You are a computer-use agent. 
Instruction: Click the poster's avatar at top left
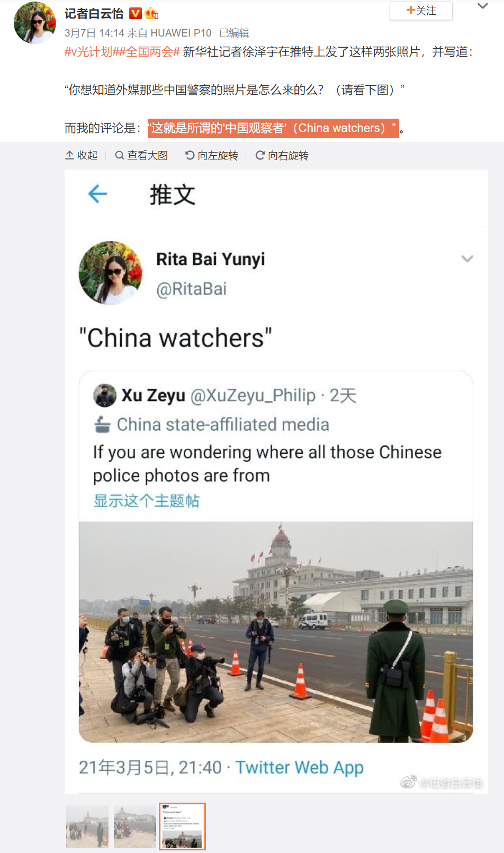coord(35,22)
